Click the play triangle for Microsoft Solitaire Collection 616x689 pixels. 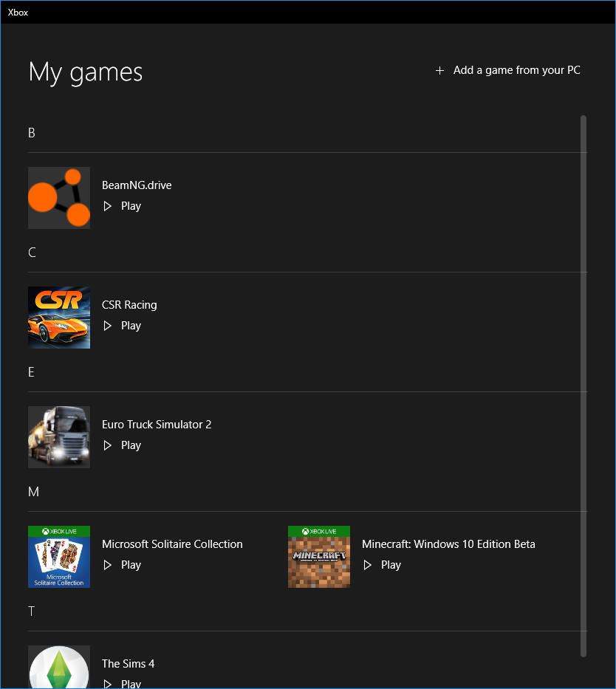pos(107,565)
